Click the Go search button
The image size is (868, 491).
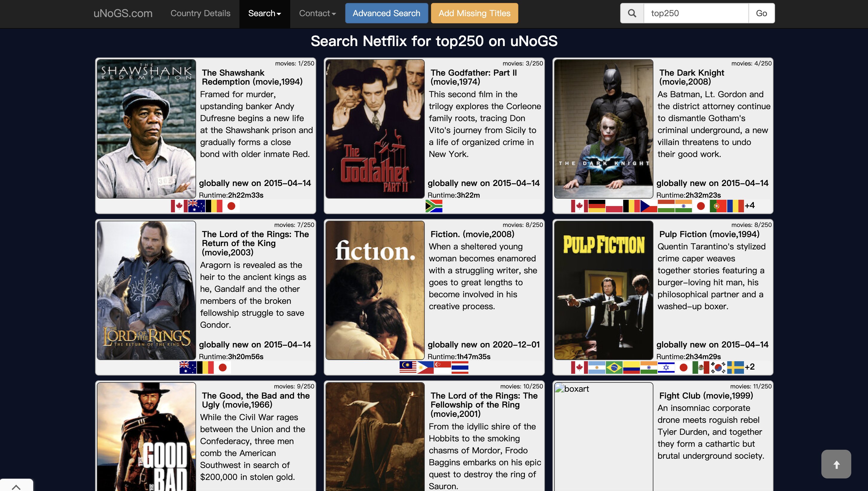click(x=761, y=13)
